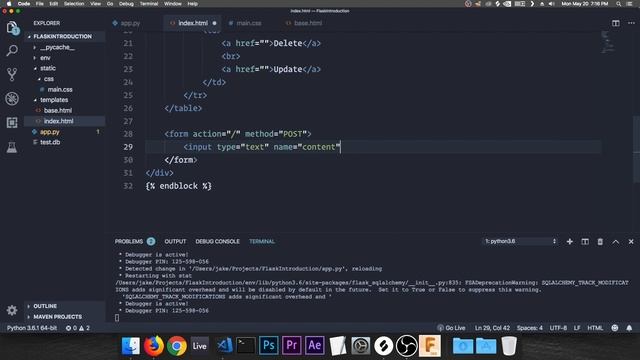Open base.html in the file explorer
The width and height of the screenshot is (640, 360).
coord(58,110)
